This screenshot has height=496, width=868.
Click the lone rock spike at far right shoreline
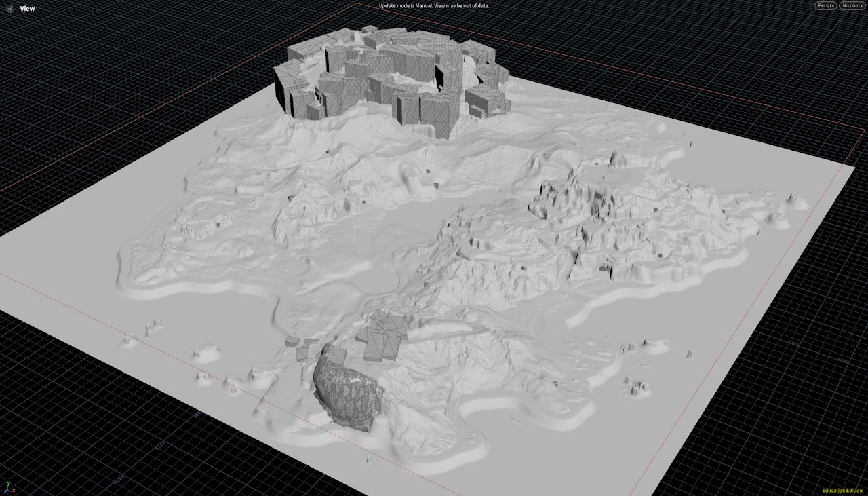coord(792,198)
